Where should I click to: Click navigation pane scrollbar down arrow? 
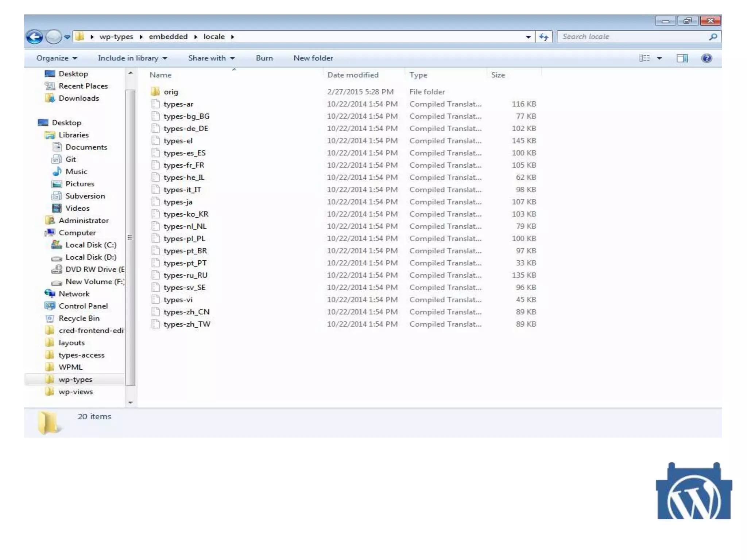click(x=131, y=402)
